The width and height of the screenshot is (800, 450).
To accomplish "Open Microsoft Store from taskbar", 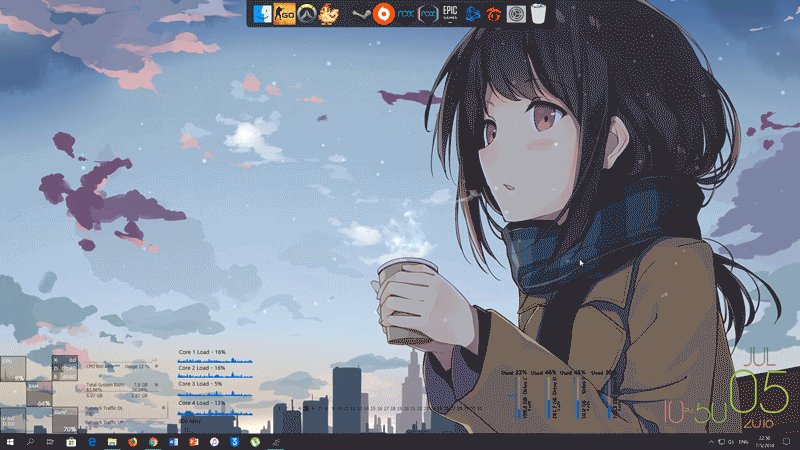I will 71,442.
